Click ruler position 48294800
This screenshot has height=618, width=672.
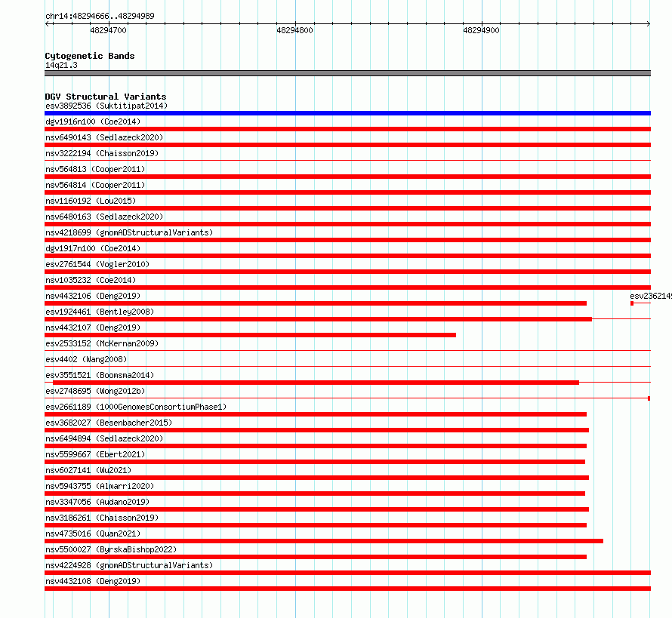(295, 30)
